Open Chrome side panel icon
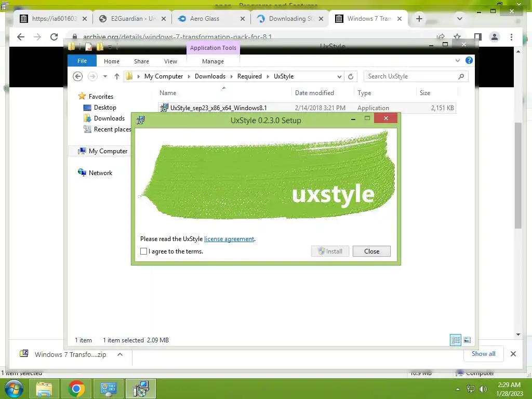The image size is (532, 399). (x=478, y=37)
